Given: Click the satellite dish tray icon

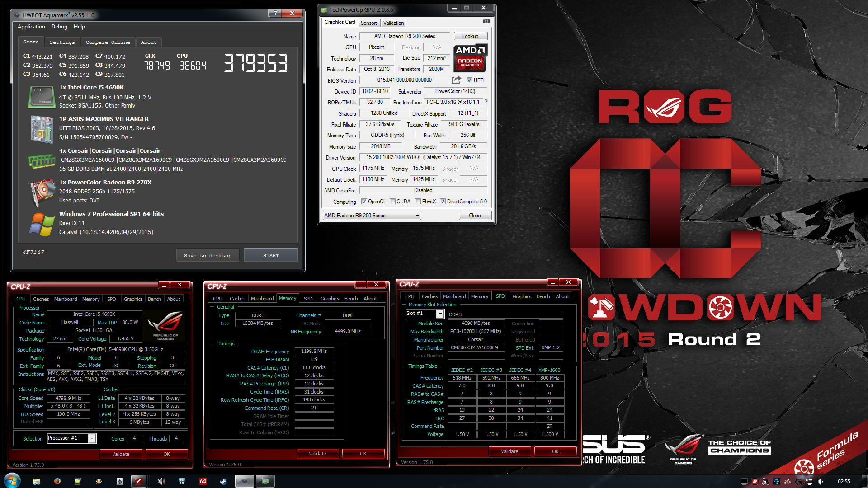Looking at the screenshot, I should [765, 481].
